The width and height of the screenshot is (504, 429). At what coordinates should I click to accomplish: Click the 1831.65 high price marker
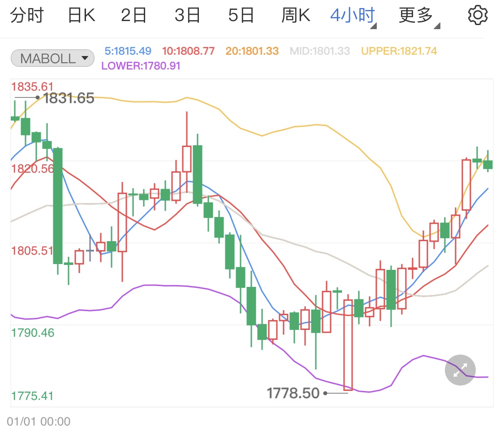click(x=69, y=98)
